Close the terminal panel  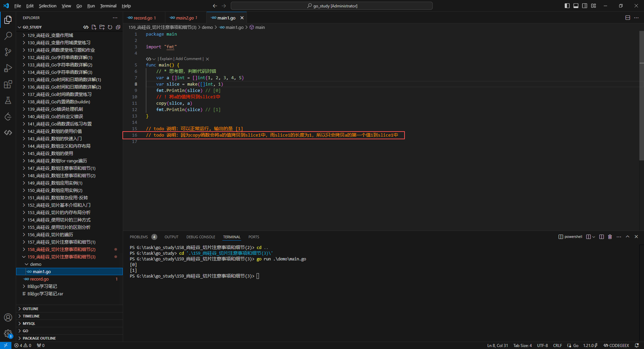click(x=636, y=237)
